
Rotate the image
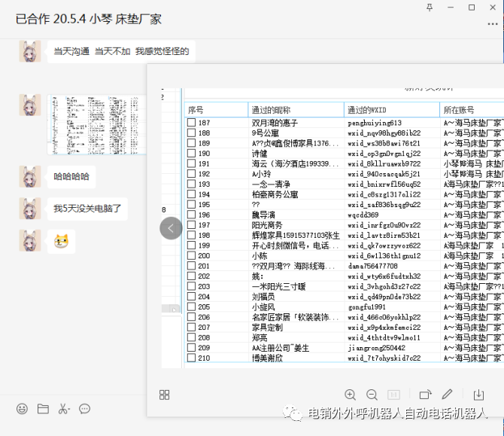point(425,395)
